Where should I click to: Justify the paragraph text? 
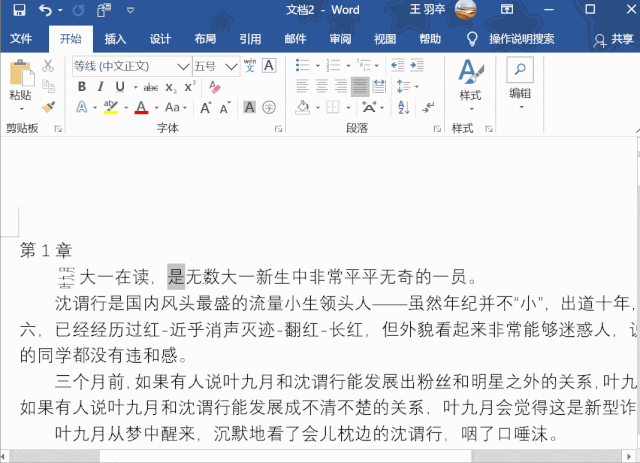pos(360,86)
